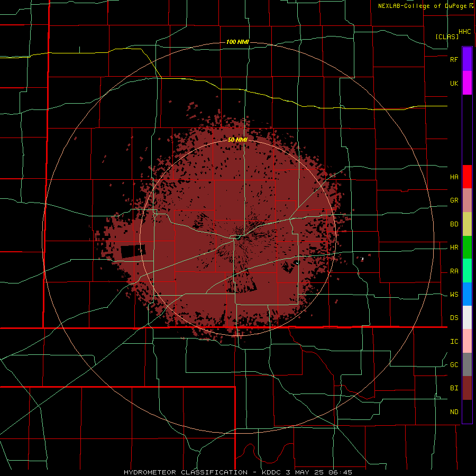Image resolution: width=476 pixels, height=476 pixels.
Task: Select the dusty pink GR legend swatch
Action: click(x=467, y=200)
